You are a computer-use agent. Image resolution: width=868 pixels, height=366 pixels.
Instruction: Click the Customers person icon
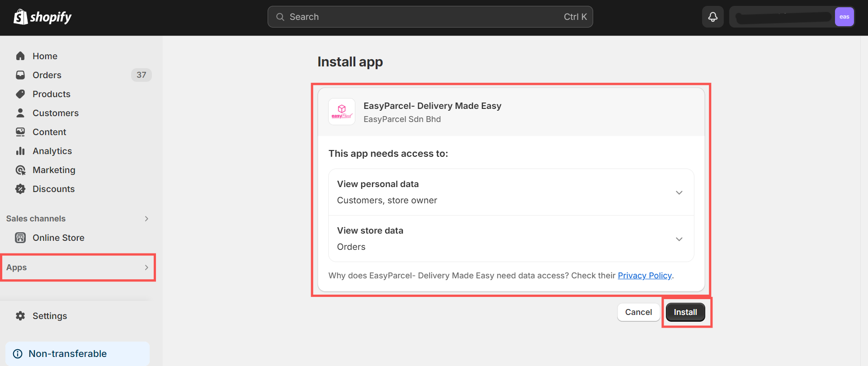pyautogui.click(x=20, y=113)
